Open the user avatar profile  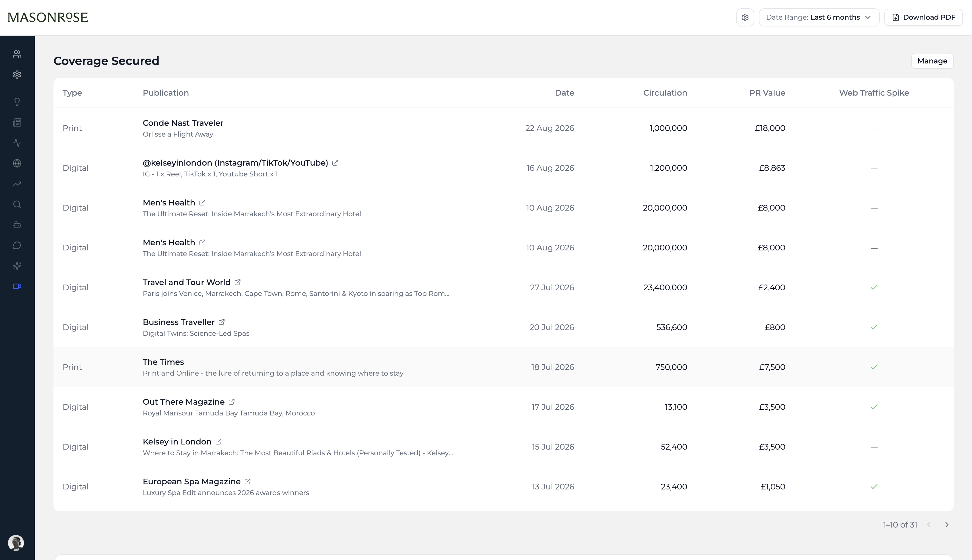coord(16,543)
